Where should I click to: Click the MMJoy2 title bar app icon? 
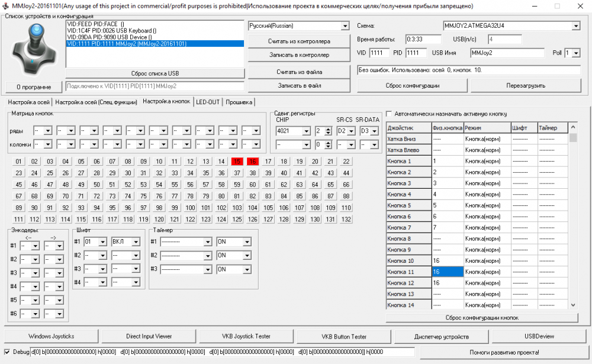pyautogui.click(x=5, y=5)
